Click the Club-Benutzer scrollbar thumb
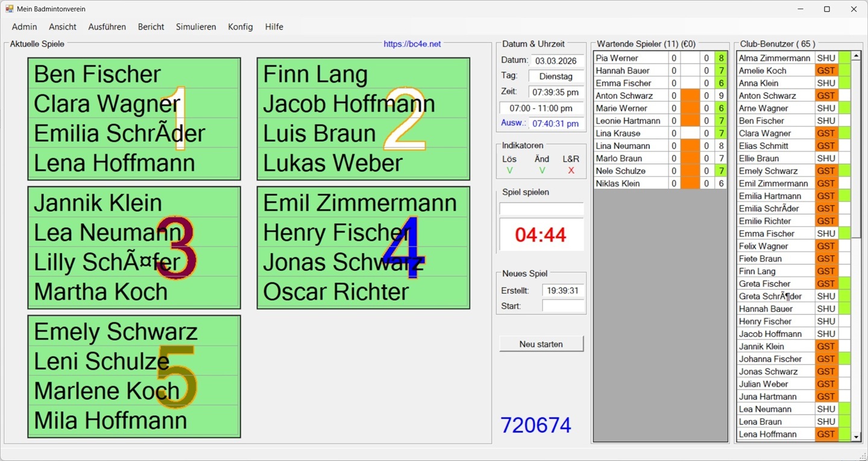 [856, 148]
